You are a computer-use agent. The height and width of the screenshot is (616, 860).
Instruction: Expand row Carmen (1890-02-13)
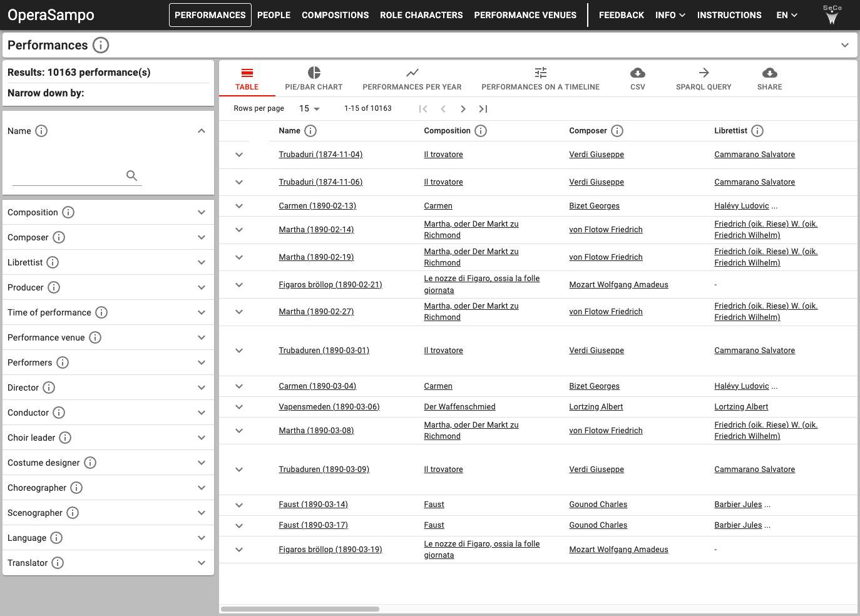coord(239,206)
